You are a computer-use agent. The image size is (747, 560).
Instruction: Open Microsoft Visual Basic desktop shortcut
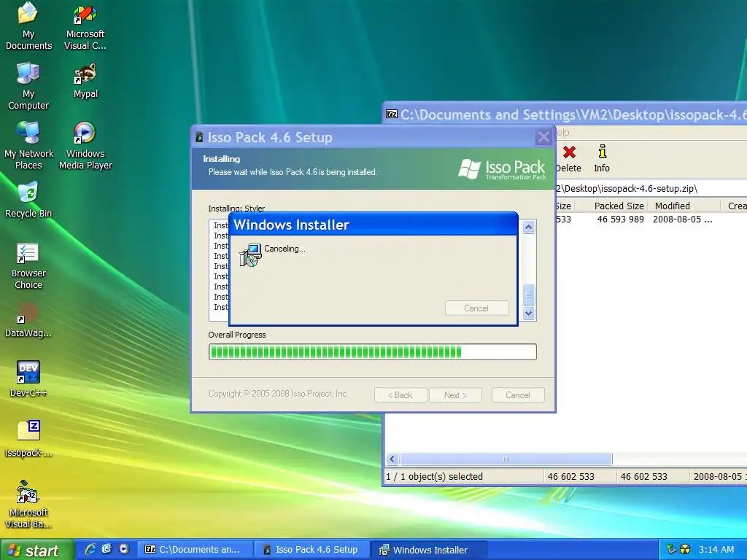click(28, 505)
